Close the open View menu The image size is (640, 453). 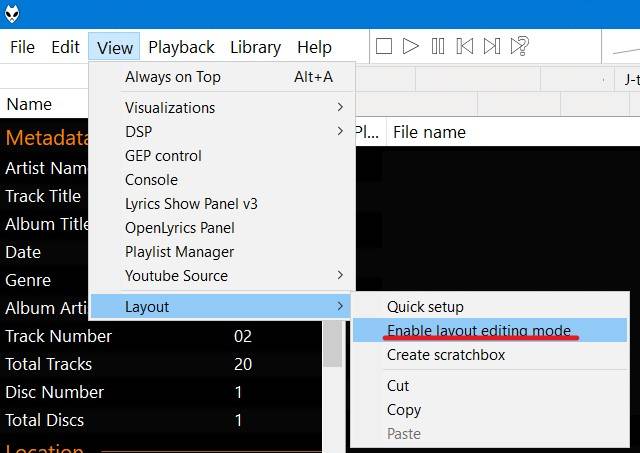[115, 47]
